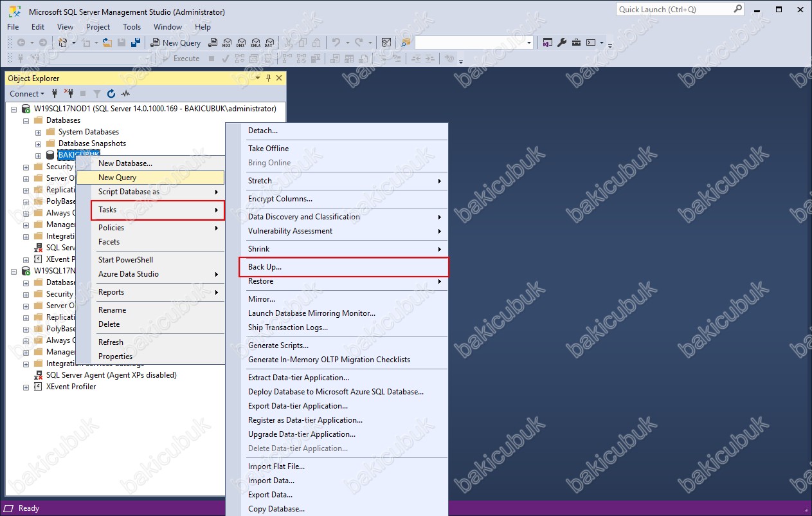Toggle Auto Hide pin on Object Explorer
The width and height of the screenshot is (812, 516).
click(269, 78)
